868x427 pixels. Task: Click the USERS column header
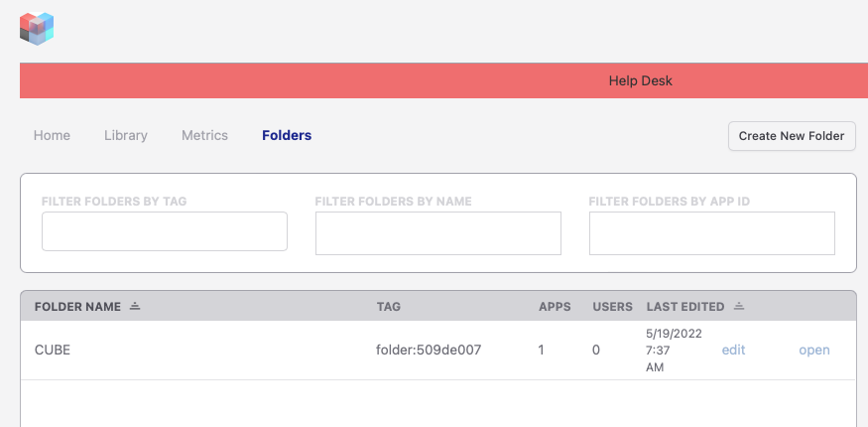point(612,306)
